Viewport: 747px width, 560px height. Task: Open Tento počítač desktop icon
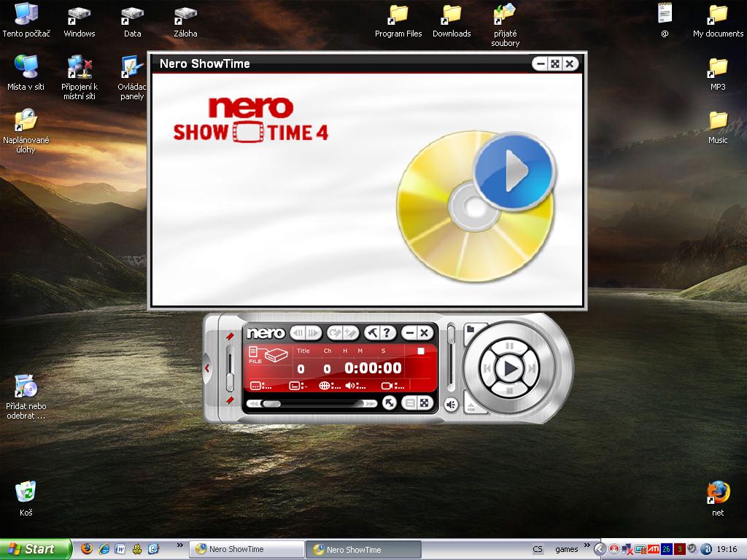click(x=26, y=21)
